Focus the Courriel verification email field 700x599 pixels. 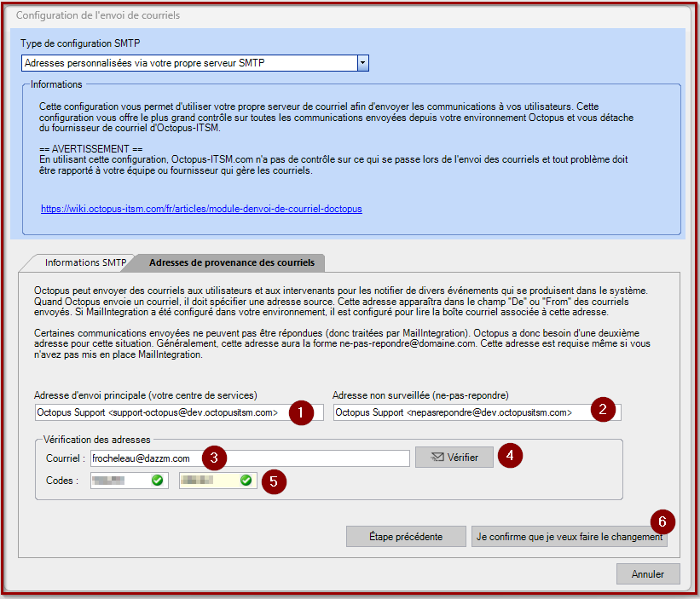[250, 458]
